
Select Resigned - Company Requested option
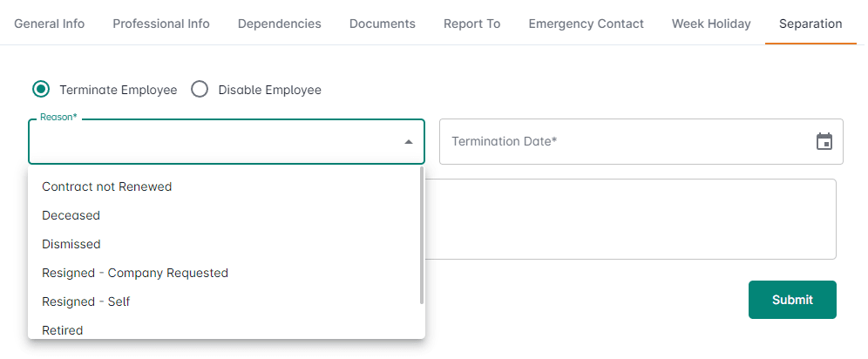135,273
